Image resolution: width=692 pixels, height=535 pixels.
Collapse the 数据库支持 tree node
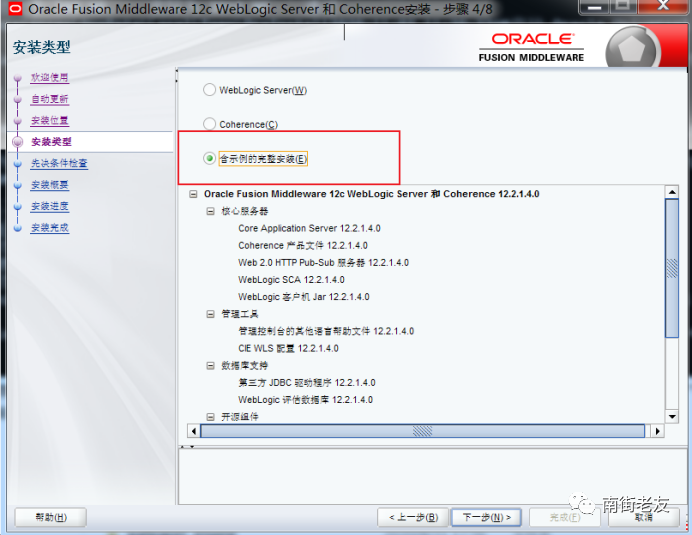pyautogui.click(x=211, y=366)
